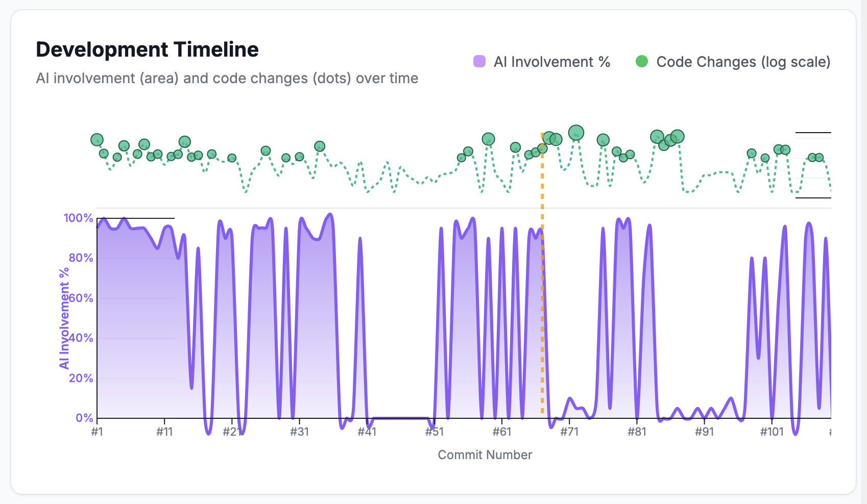867x504 pixels.
Task: Select the green dot near commit #58 peak
Action: pyautogui.click(x=488, y=139)
